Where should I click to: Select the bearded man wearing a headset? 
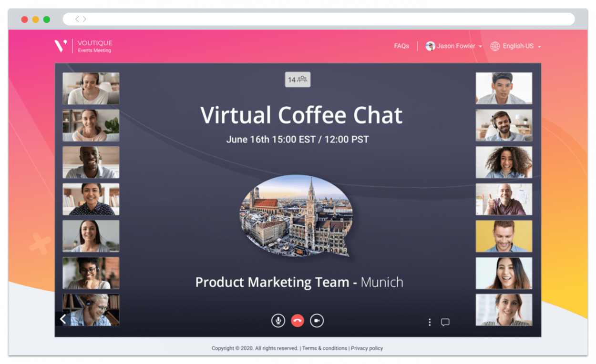pyautogui.click(x=504, y=125)
